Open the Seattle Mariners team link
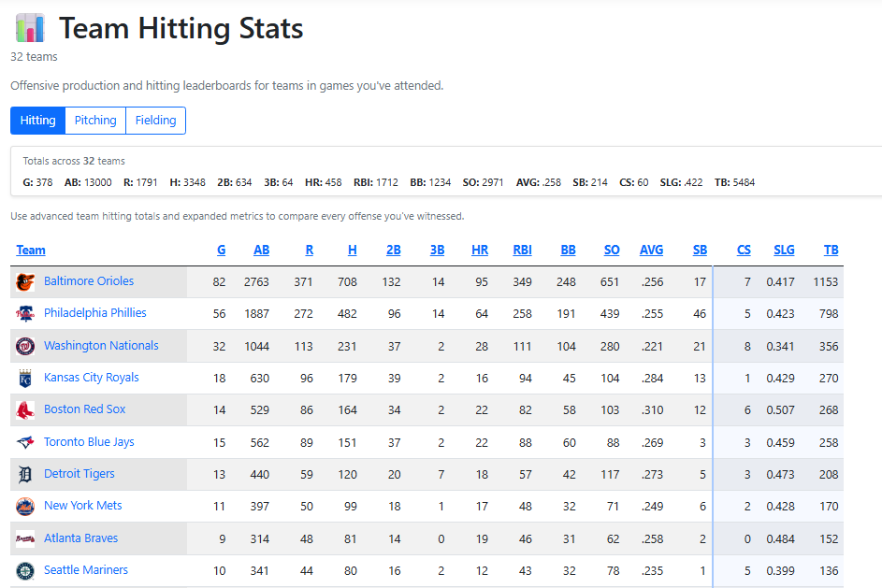 tap(86, 570)
